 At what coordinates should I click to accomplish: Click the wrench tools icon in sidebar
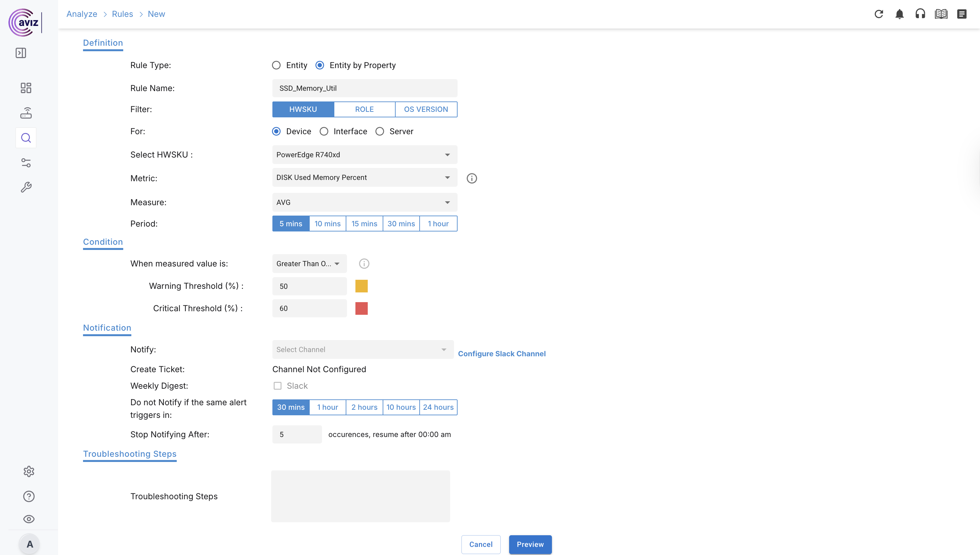(26, 187)
